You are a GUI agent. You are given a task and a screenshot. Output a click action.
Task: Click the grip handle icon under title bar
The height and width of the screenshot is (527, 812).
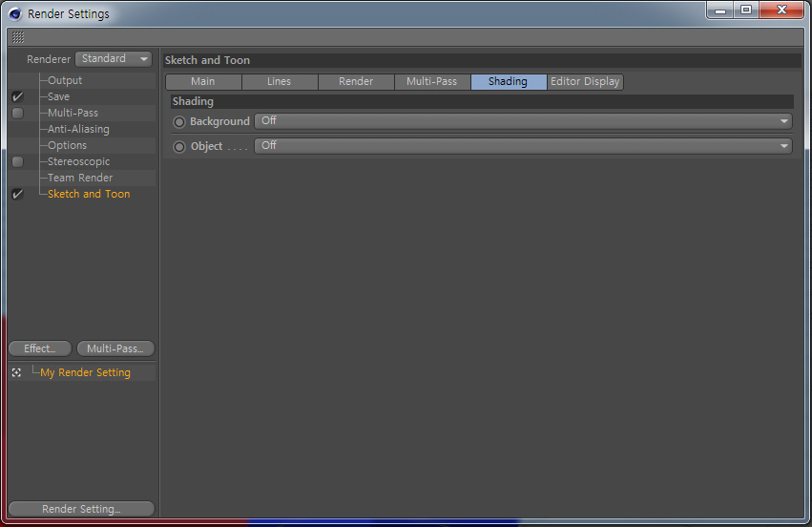point(18,37)
